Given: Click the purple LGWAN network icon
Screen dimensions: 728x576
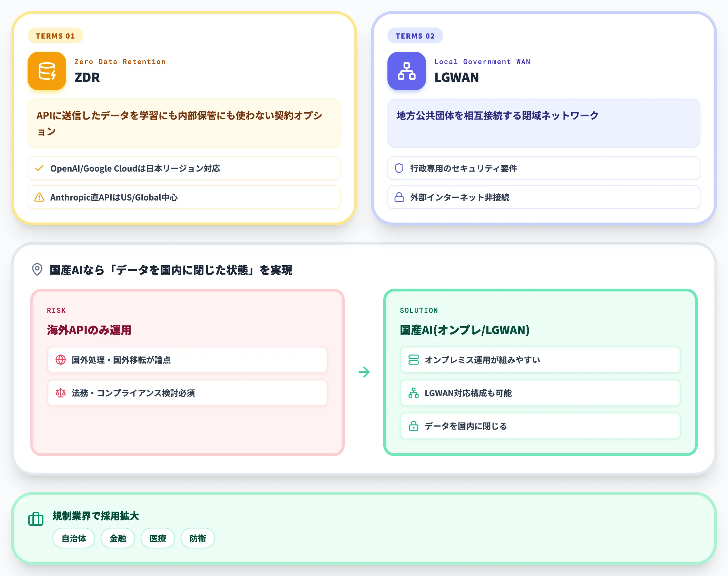Looking at the screenshot, I should [x=407, y=71].
